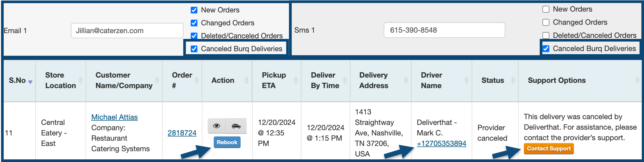Click sort arrows on Order # column
The height and width of the screenshot is (162, 644).
pos(196,80)
